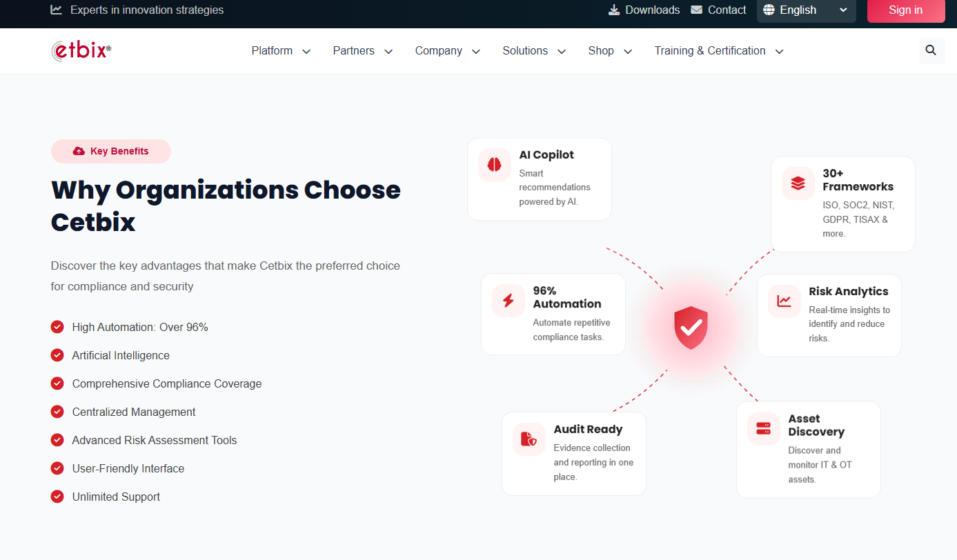Click 'Automate repetitive compliance tasks.' description
The image size is (957, 560).
[571, 330]
